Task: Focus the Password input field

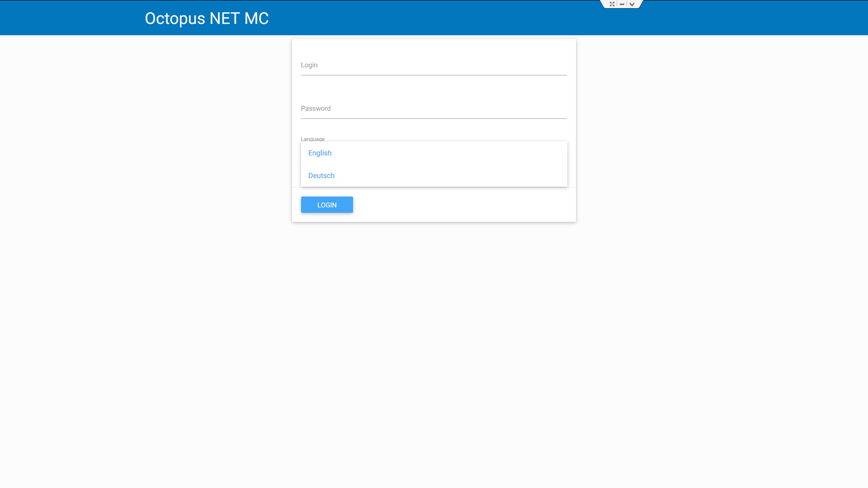Action: click(x=434, y=109)
